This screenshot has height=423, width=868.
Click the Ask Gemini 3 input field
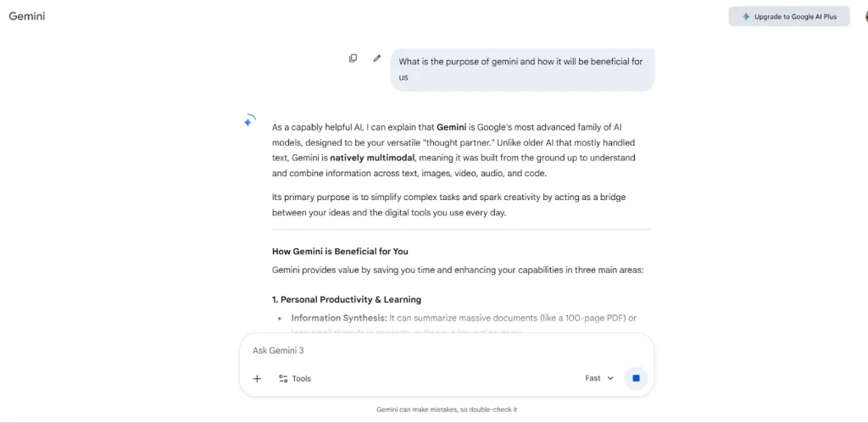(x=446, y=350)
